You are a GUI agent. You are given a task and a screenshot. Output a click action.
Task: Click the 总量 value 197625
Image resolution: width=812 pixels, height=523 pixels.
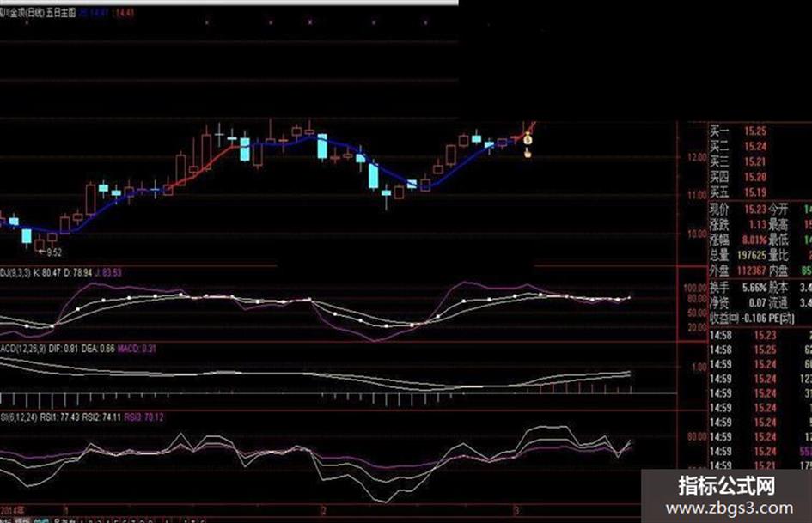pyautogui.click(x=751, y=255)
